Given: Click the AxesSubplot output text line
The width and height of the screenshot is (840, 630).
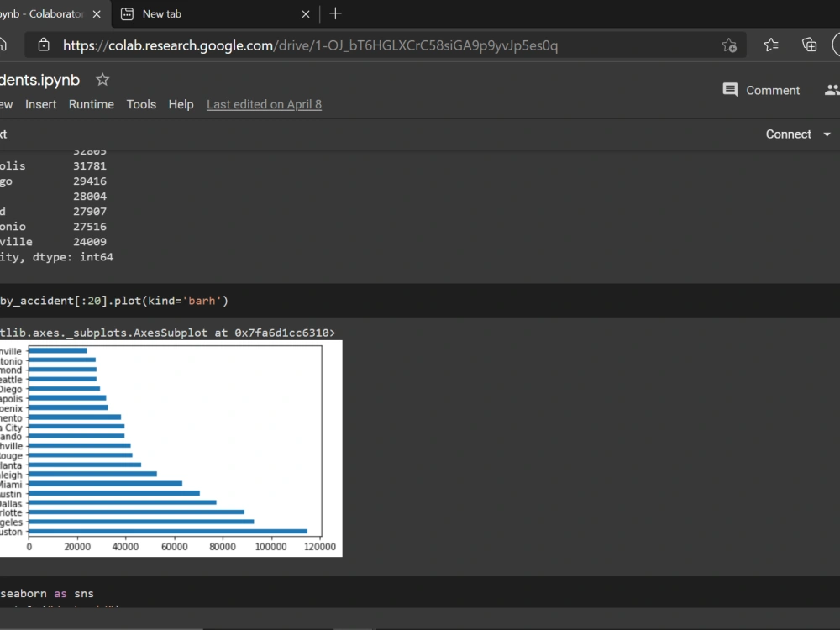Looking at the screenshot, I should 167,333.
